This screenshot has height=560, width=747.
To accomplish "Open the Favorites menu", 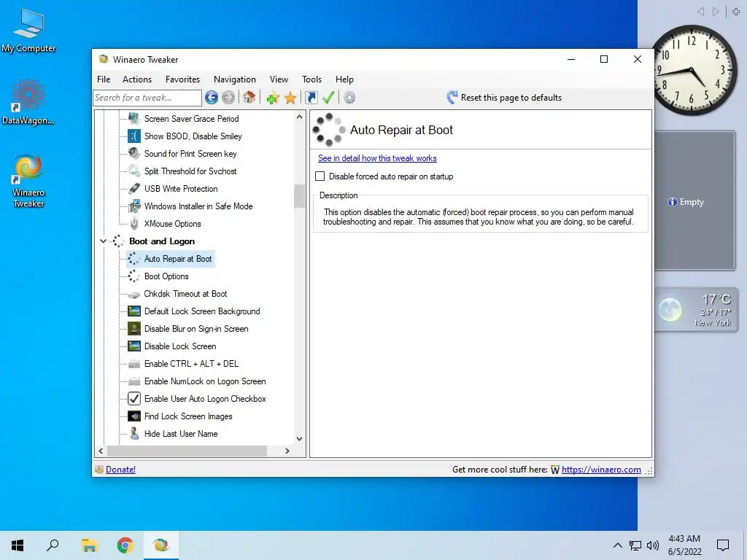I will point(182,79).
